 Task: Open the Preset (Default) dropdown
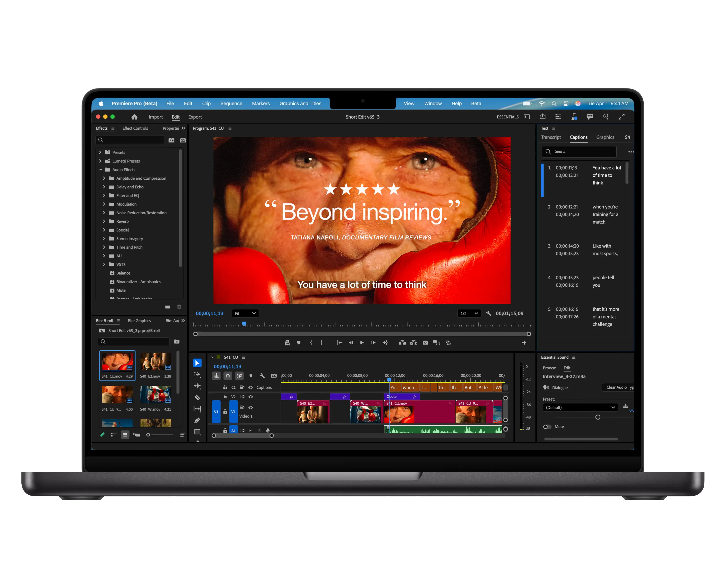tap(580, 408)
